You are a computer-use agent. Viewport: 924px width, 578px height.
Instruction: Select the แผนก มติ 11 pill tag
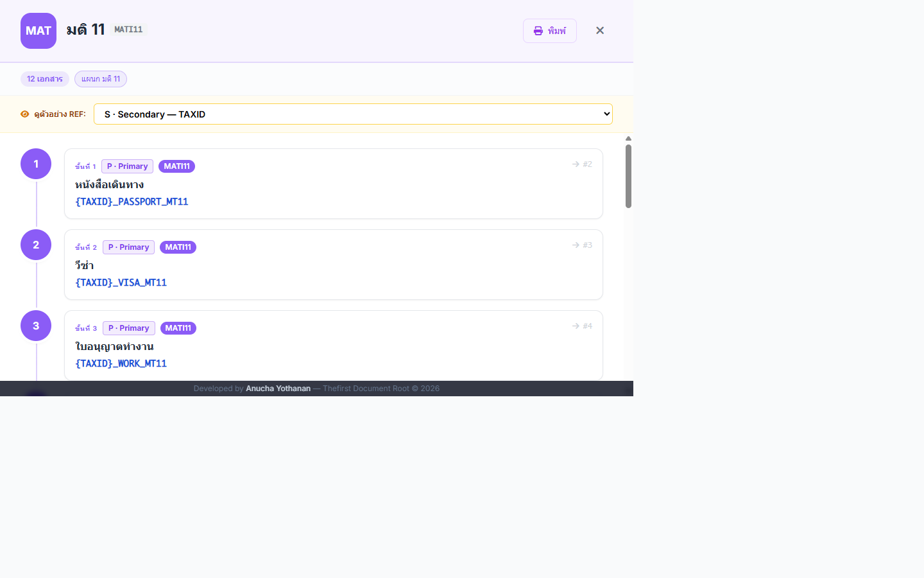(101, 79)
